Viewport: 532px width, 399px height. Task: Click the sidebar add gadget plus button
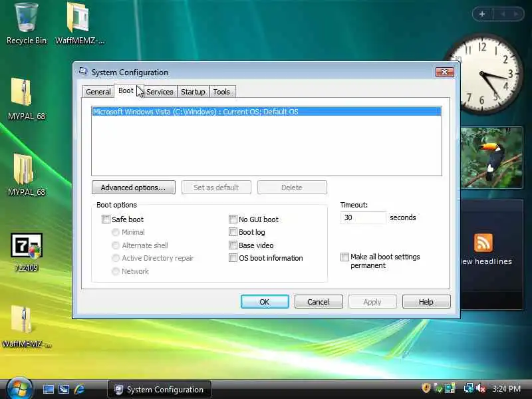click(x=482, y=14)
